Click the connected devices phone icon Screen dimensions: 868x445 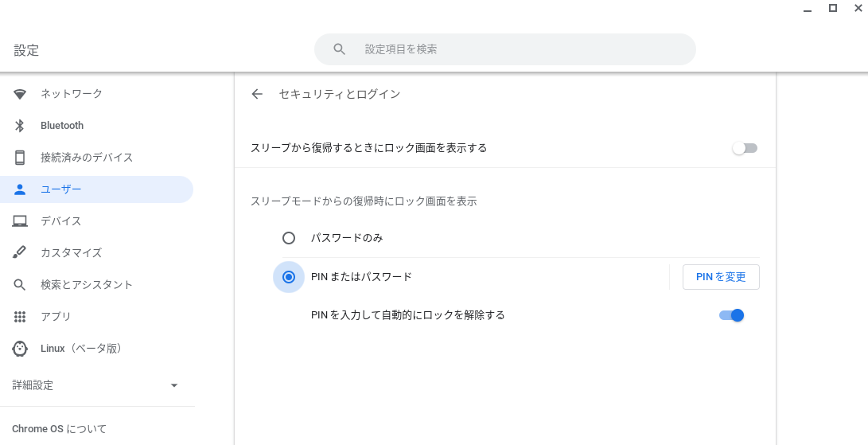click(x=20, y=158)
